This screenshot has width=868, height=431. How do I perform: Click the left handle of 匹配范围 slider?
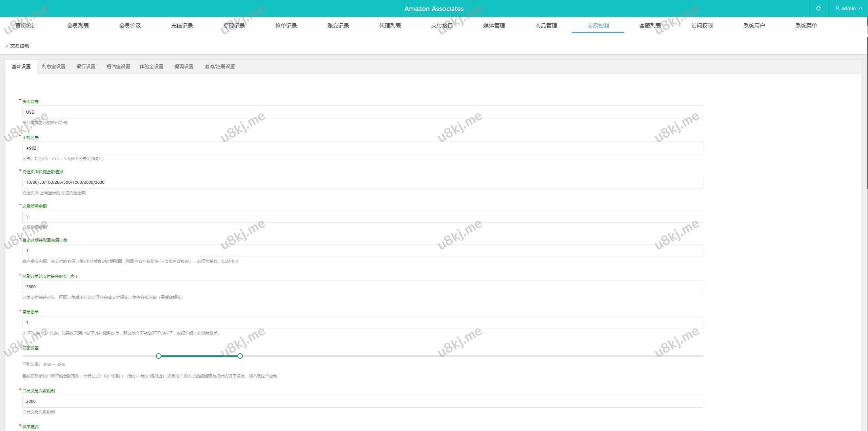159,356
